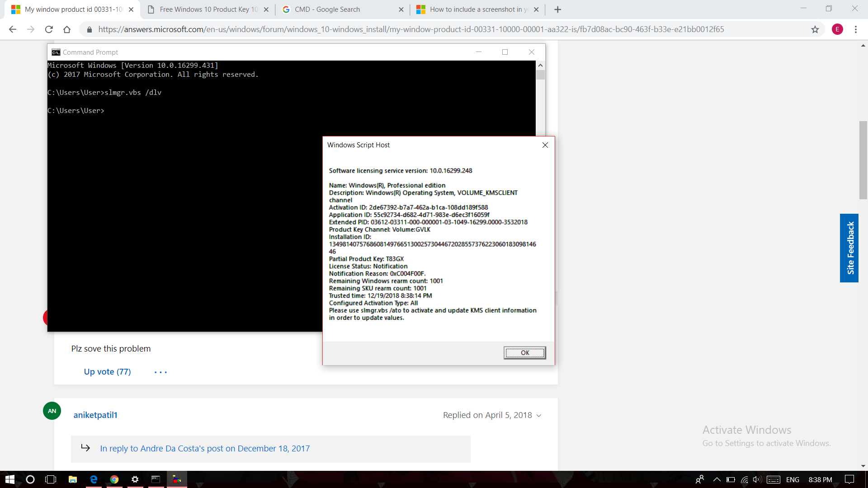Open the Action Center notifications

[x=849, y=479]
